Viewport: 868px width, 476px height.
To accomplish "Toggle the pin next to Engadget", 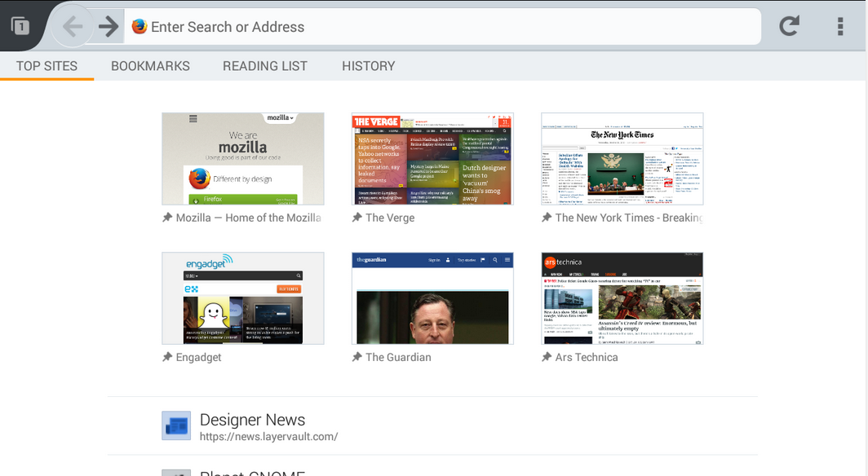I will pyautogui.click(x=167, y=357).
